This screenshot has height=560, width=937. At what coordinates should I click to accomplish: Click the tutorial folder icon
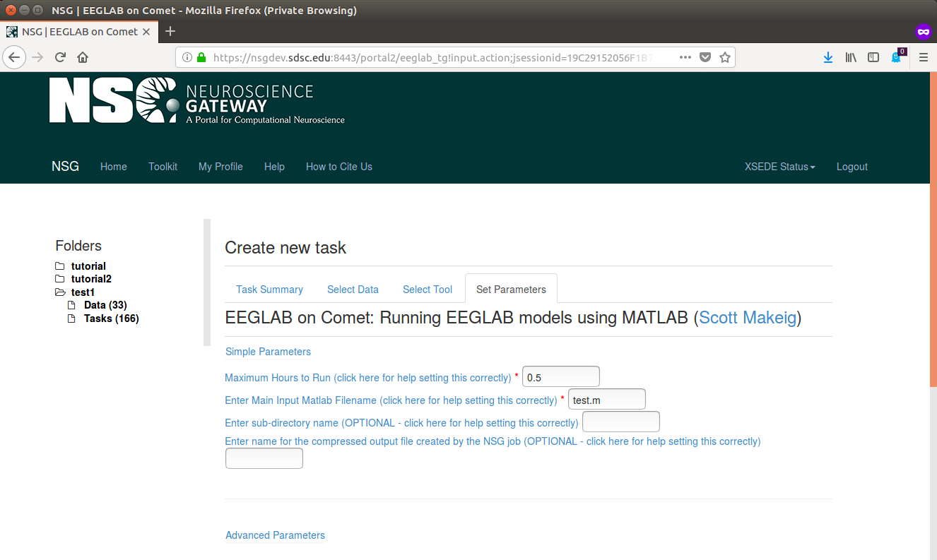pos(60,266)
